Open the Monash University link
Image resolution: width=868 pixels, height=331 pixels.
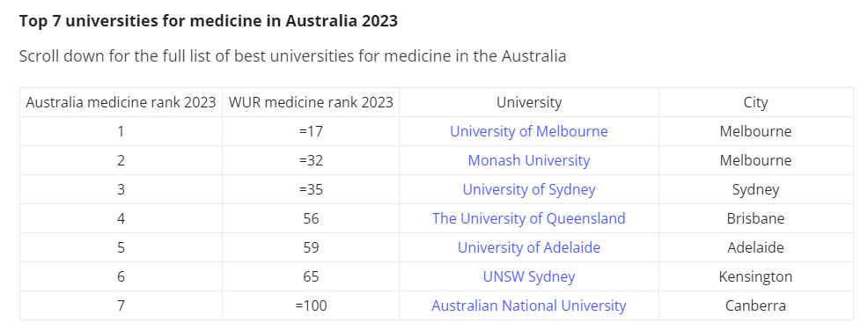529,160
